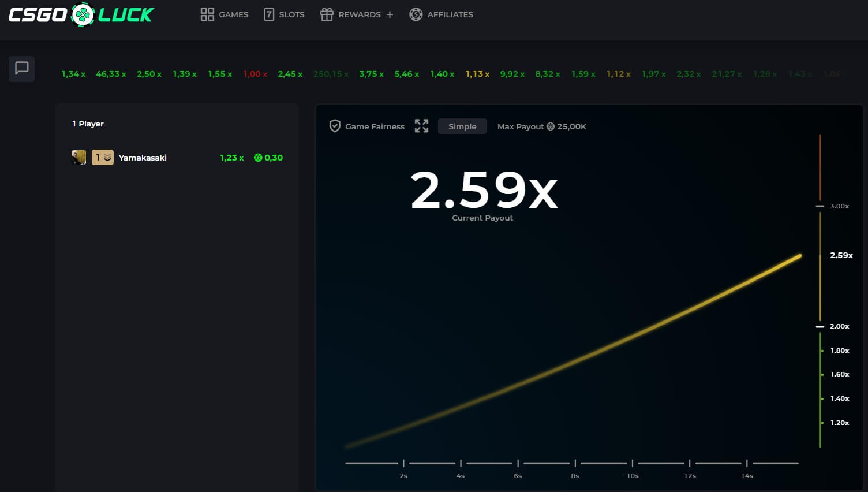Viewport: 868px width, 492px height.
Task: Click the CSGOLuck clover logo
Action: pos(83,14)
